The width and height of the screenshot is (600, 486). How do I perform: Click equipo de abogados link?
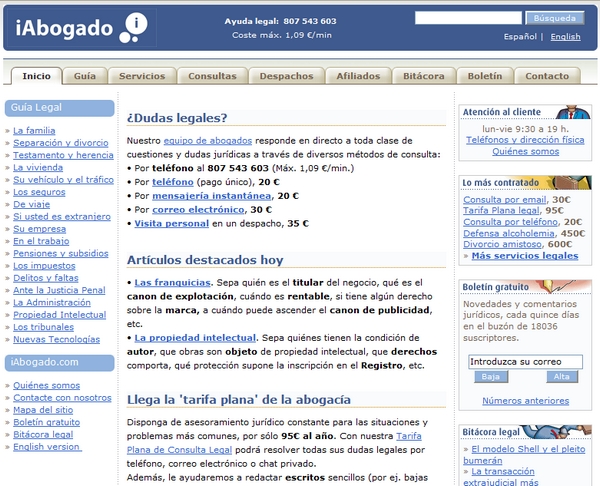point(208,140)
